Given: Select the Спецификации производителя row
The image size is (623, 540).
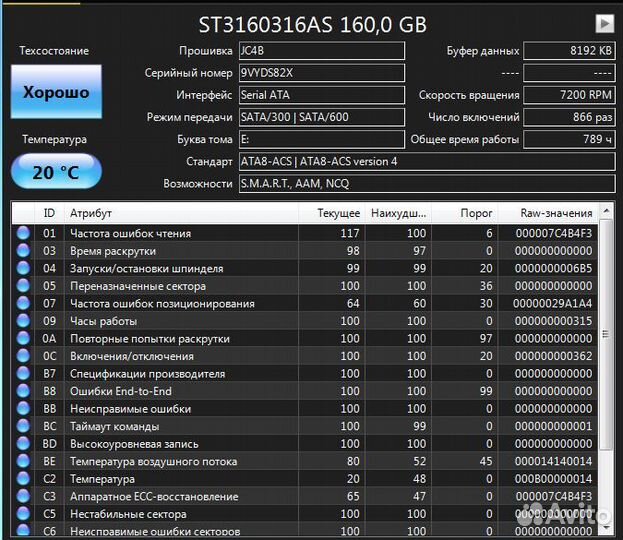Looking at the screenshot, I should coord(305,374).
